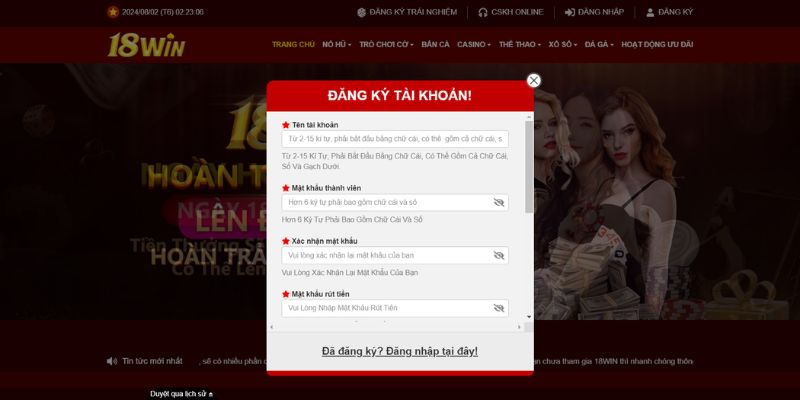Screen dimensions: 800x400
Task: Click 'Vui Lòng Xác Nhận Lại Mật Khẩu' hint
Action: click(x=349, y=273)
